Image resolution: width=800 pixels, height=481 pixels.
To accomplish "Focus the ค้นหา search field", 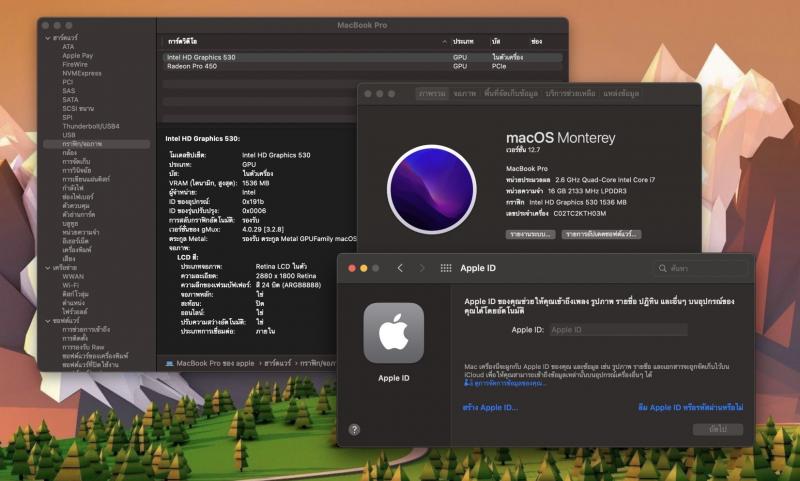I will [703, 268].
